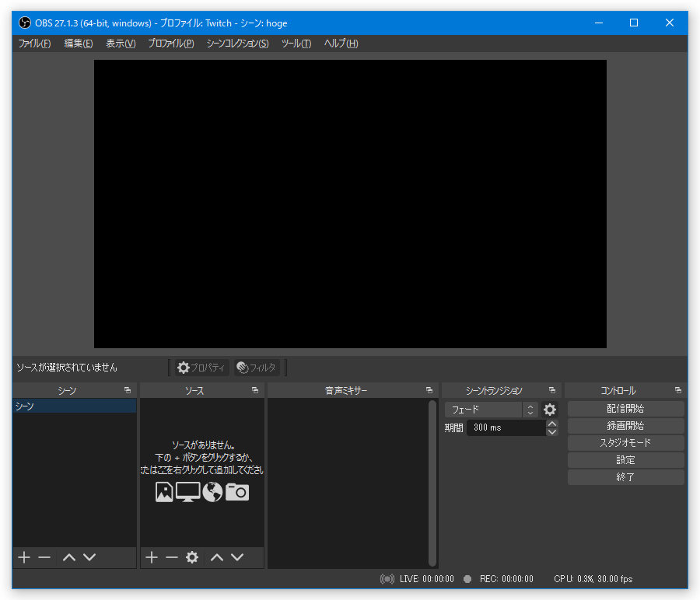The width and height of the screenshot is (700, 600).
Task: Move scene down with arrow
Action: 89,557
